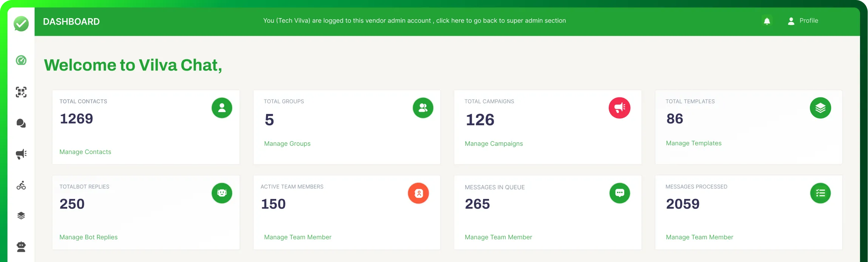This screenshot has height=262, width=868.
Task: Click the chat icon on Messages in Queue card
Action: 619,193
